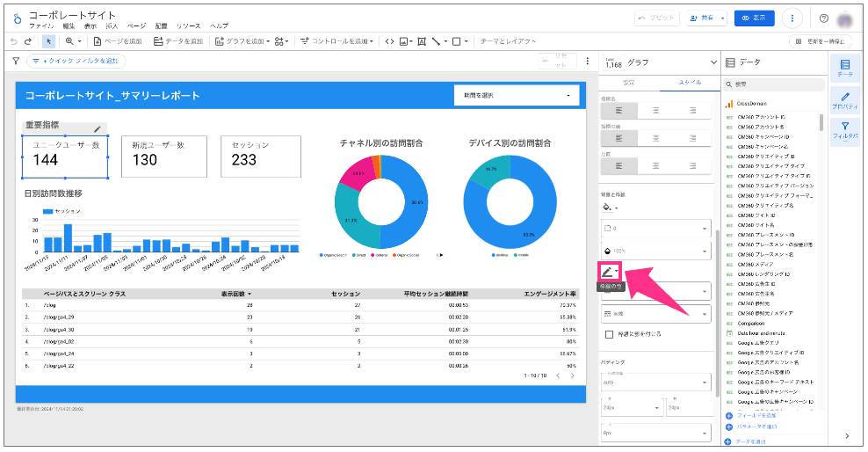Activate the selection mode pointer tool

click(x=48, y=41)
